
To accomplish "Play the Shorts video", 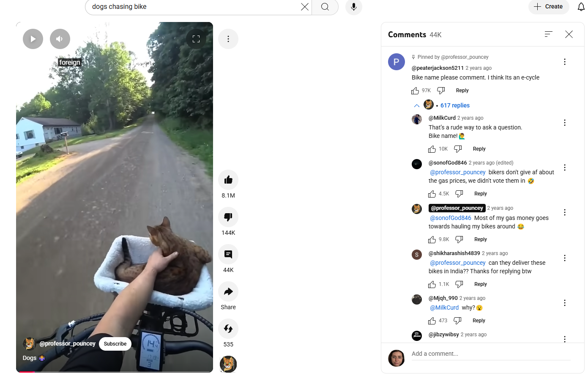I will (33, 39).
